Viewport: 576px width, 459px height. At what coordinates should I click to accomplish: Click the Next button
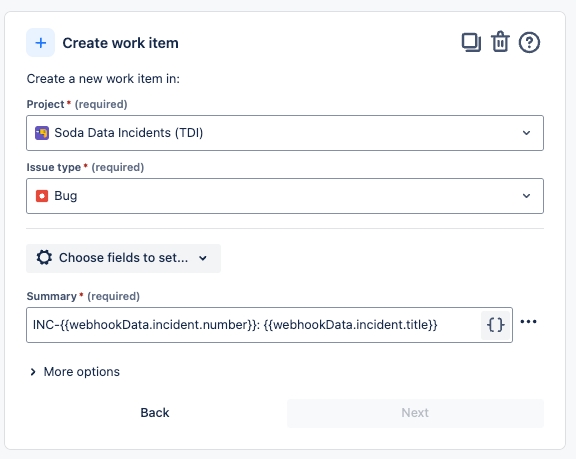click(415, 413)
